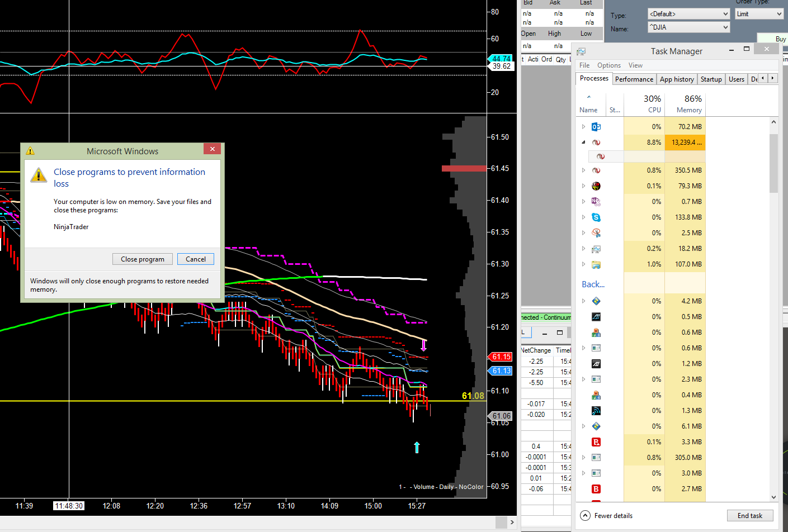Select the colored blocks icon in the 0.4 MB row

pos(596,395)
